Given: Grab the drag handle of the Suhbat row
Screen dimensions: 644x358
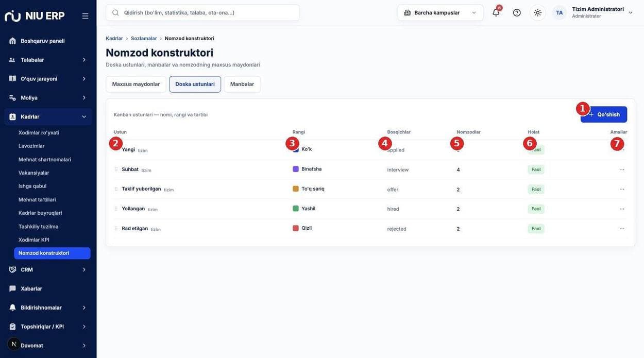Looking at the screenshot, I should point(116,169).
